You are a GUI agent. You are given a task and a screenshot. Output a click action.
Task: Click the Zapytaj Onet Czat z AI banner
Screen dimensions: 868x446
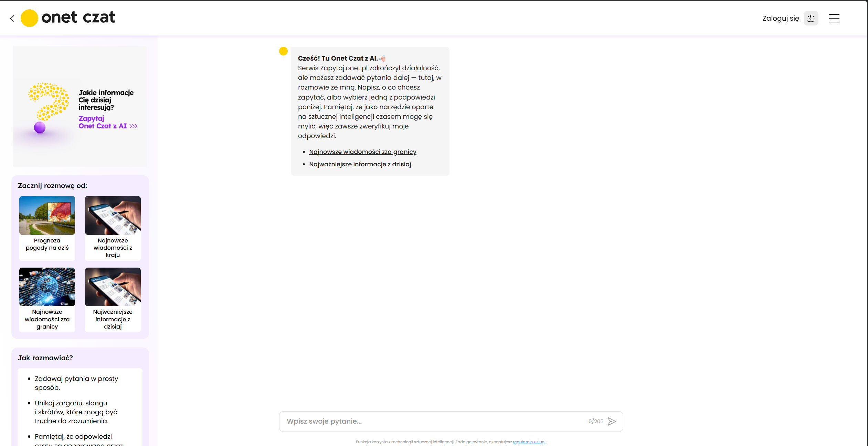80,106
